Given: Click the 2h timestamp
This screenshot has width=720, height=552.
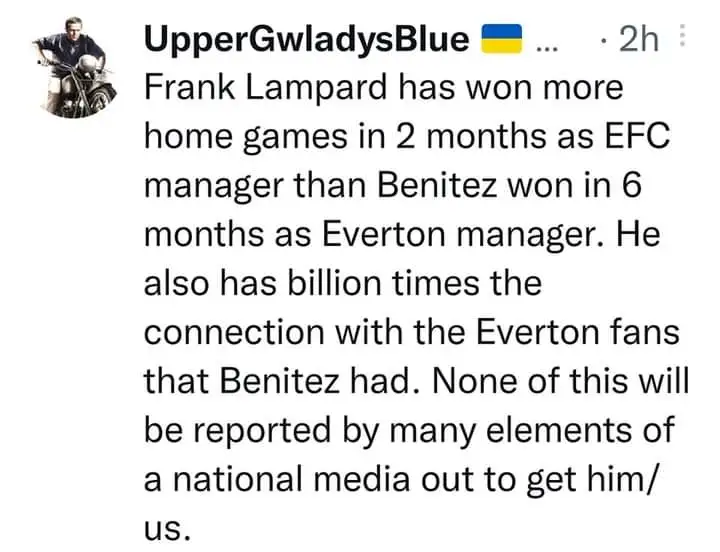Looking at the screenshot, I should 639,40.
